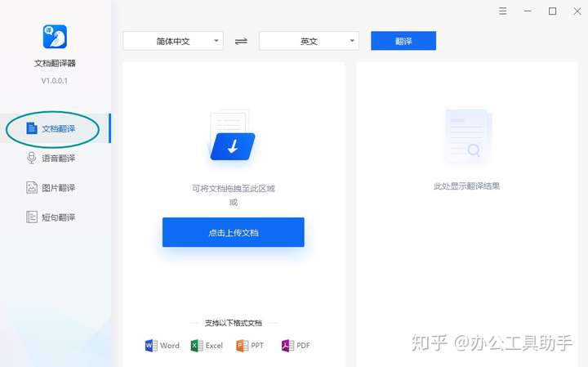
Task: Click the V1.0.0.1 version text
Action: point(55,81)
